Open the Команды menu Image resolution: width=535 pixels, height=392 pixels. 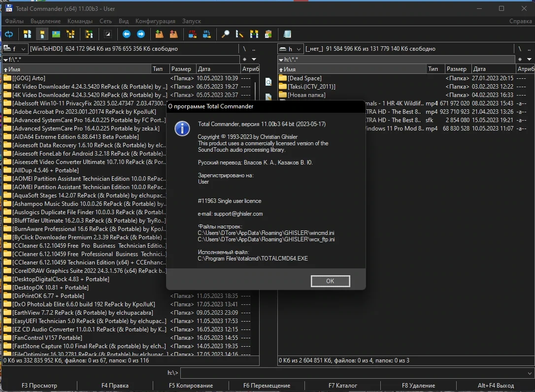[x=80, y=21]
